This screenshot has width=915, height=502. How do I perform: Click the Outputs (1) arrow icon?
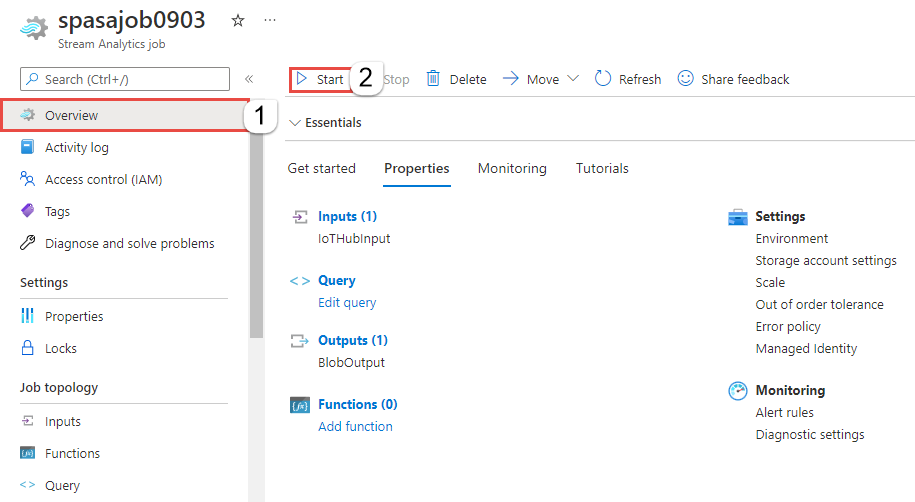(299, 341)
